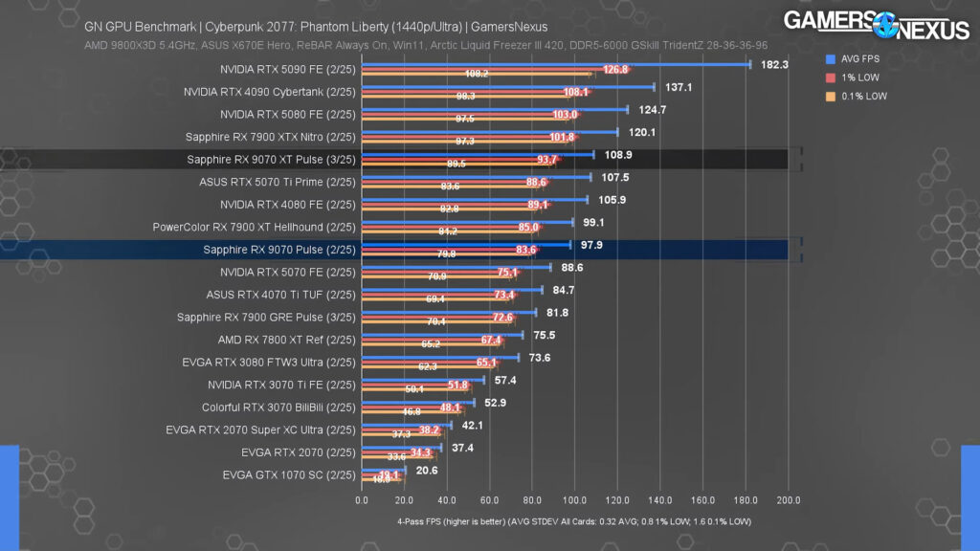Select highlighted 'Sapphire RX 9070 XT Pulse (3/25)' label
This screenshot has width=980, height=551.
tap(271, 160)
